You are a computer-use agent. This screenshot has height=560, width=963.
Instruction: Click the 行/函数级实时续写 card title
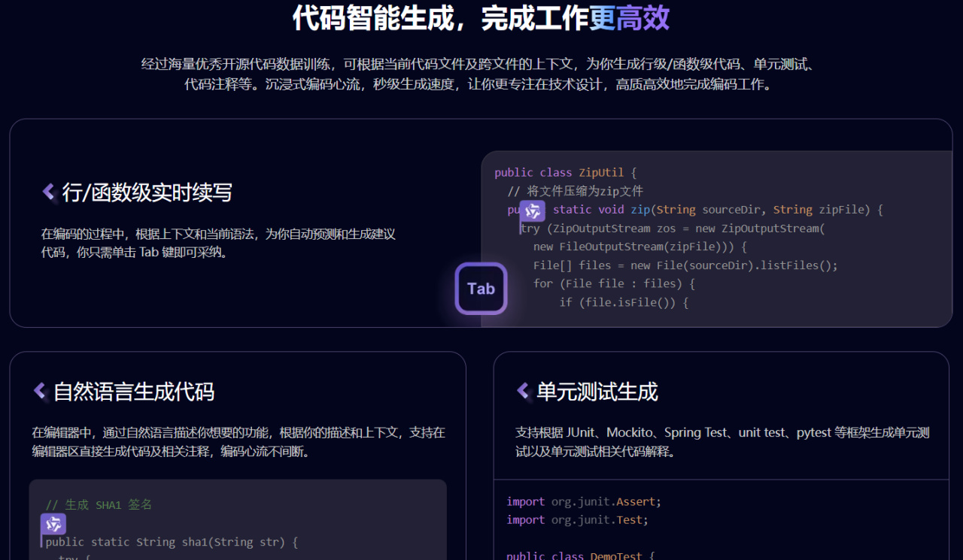pos(147,193)
